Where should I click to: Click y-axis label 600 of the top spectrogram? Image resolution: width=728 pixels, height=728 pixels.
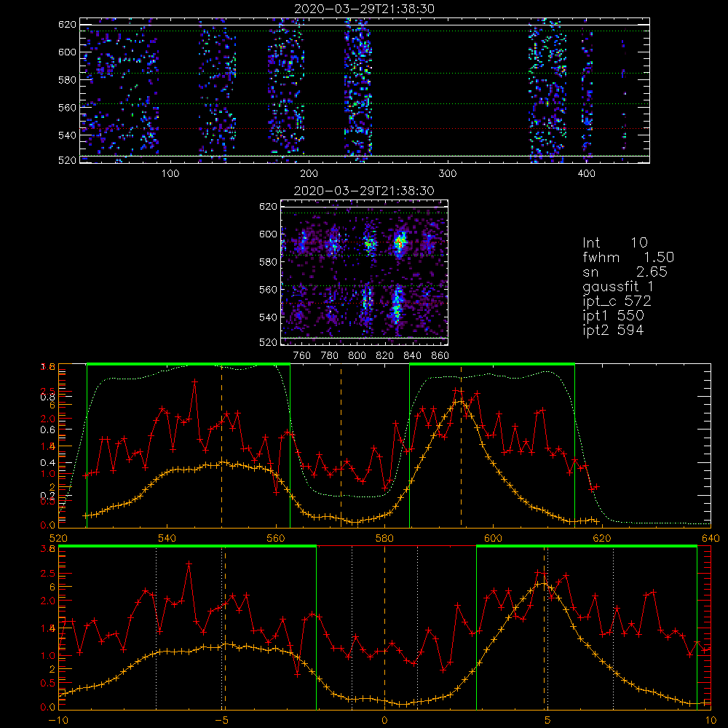coord(67,52)
